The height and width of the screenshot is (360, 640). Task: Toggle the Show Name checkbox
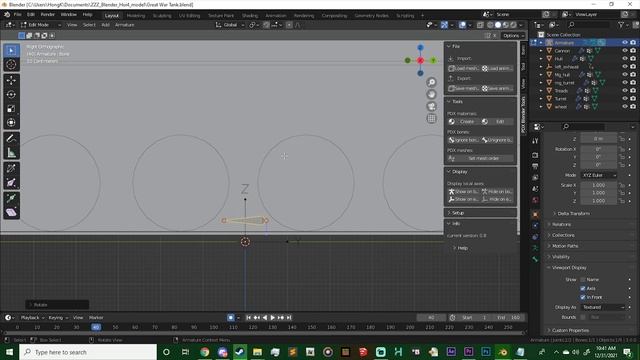tap(583, 280)
